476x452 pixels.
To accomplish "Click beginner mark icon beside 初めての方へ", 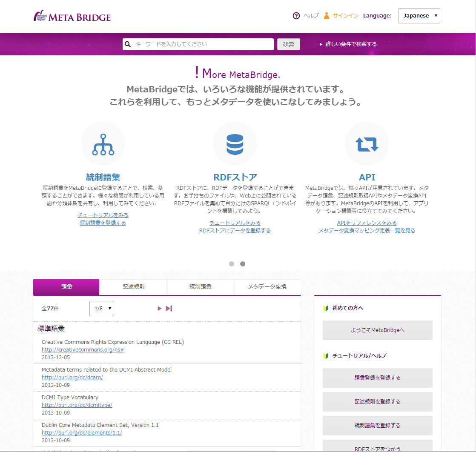I will (x=326, y=308).
